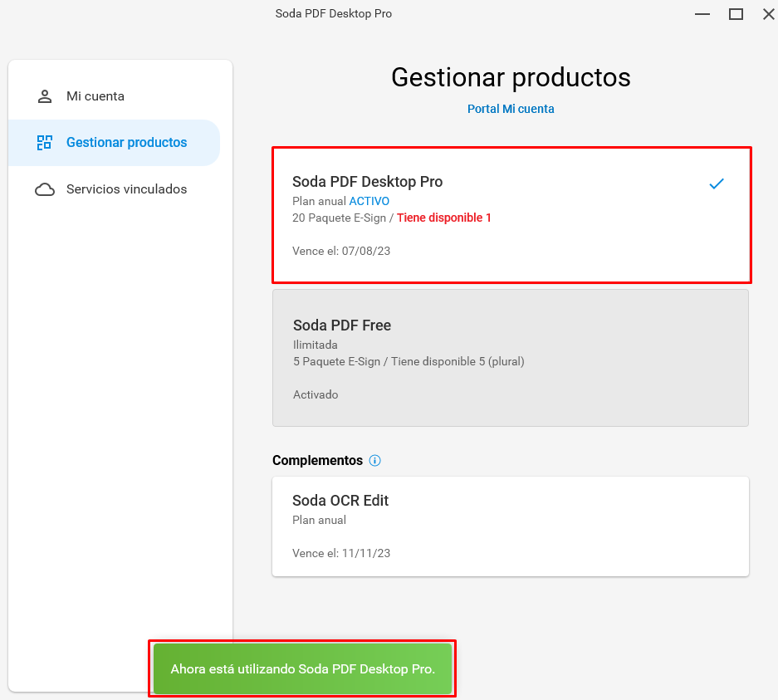Click the 'Activado' text on Soda PDF Free

pyautogui.click(x=316, y=395)
